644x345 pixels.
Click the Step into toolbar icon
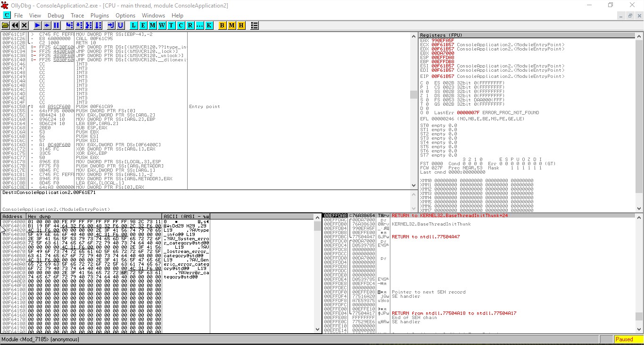(69, 25)
